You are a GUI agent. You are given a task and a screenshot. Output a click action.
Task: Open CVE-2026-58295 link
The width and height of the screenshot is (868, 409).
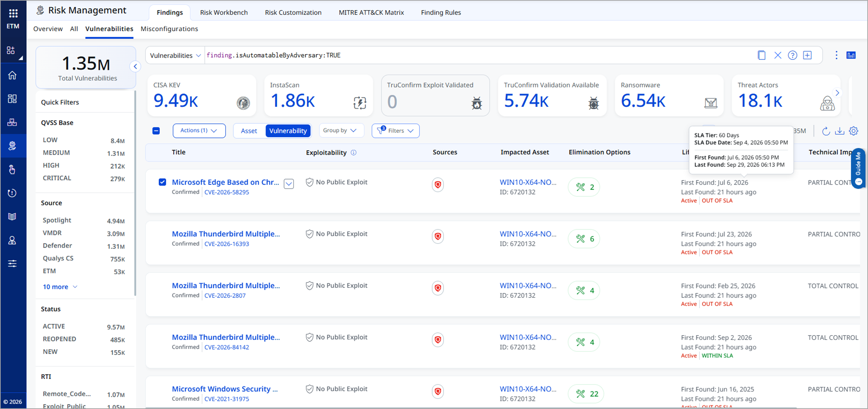point(227,192)
